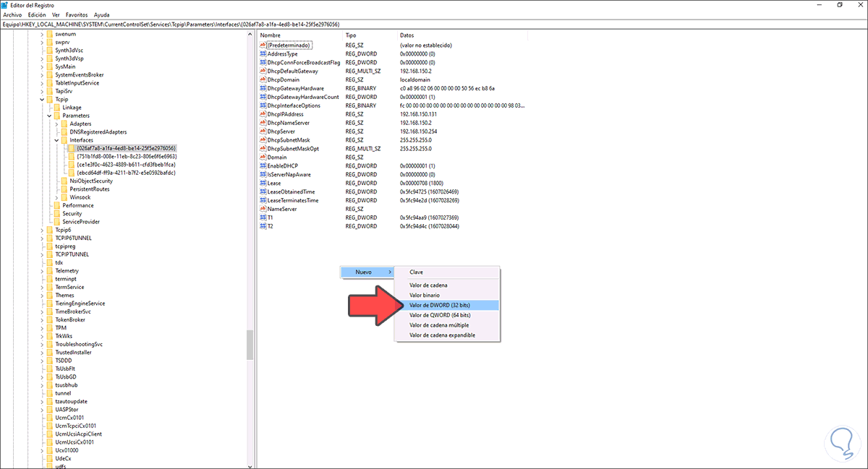Select the ServiceProvider folder icon

point(57,222)
